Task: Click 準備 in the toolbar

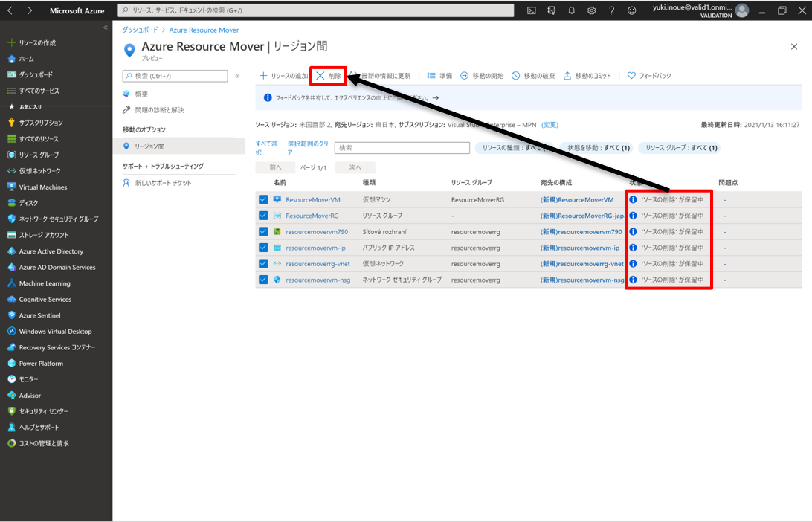Action: coord(439,76)
